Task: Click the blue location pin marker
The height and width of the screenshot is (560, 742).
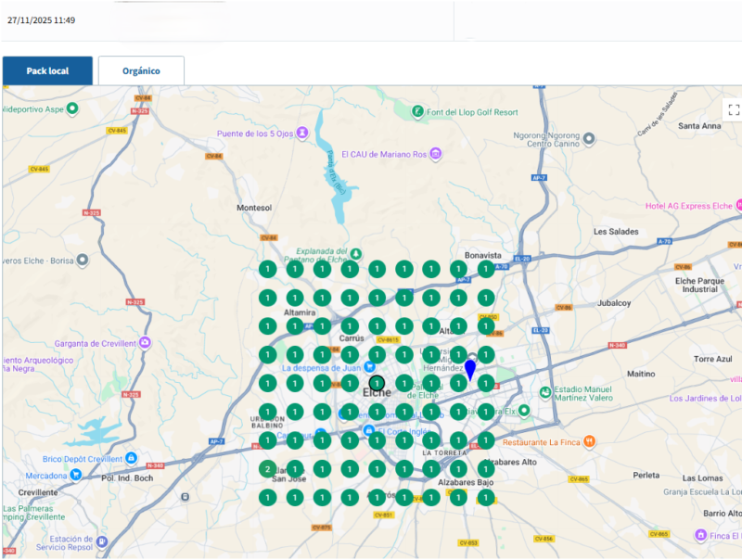Action: pyautogui.click(x=470, y=370)
